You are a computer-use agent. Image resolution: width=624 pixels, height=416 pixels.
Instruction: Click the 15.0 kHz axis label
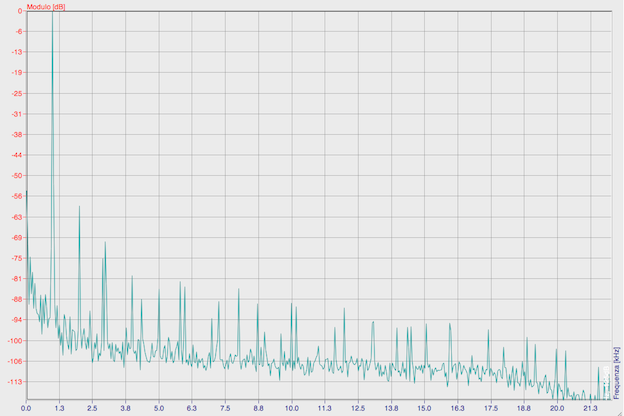(x=424, y=408)
